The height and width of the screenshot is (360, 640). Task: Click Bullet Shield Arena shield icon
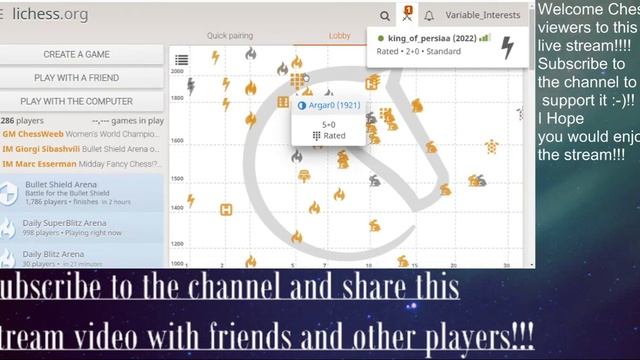point(9,193)
